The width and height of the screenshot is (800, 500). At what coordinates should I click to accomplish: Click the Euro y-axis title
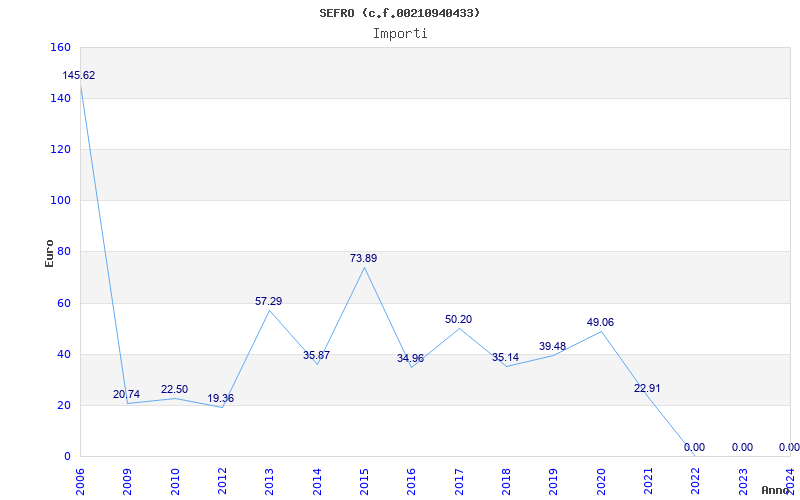[49, 254]
